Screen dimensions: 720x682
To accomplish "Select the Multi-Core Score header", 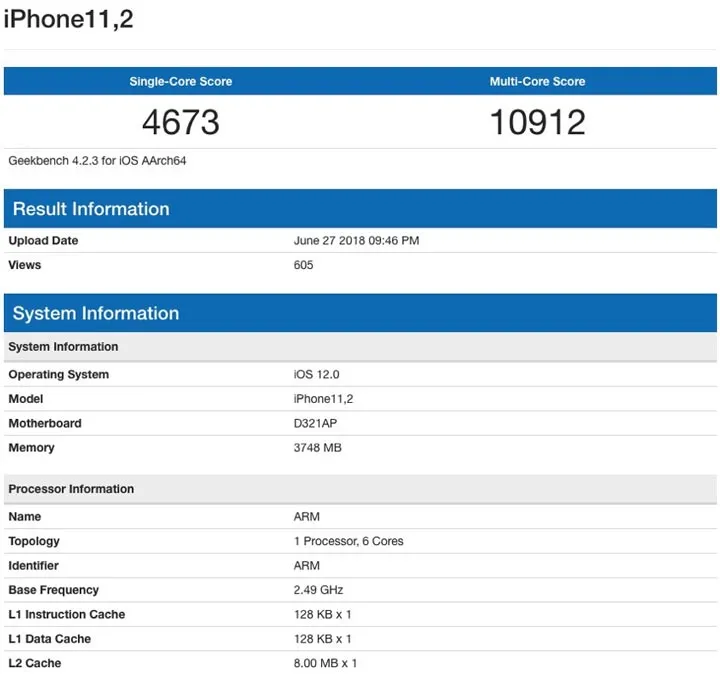I will click(x=537, y=81).
